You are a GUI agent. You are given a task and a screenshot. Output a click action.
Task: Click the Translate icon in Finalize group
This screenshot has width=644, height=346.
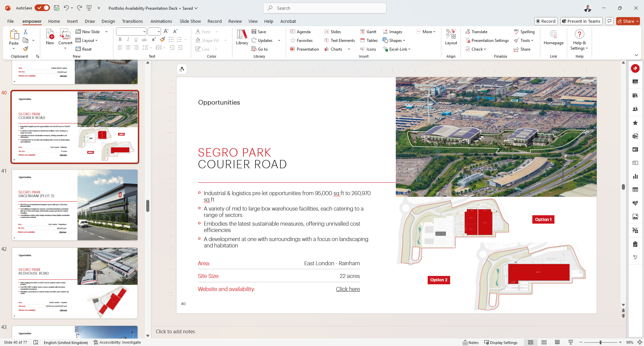pos(468,32)
